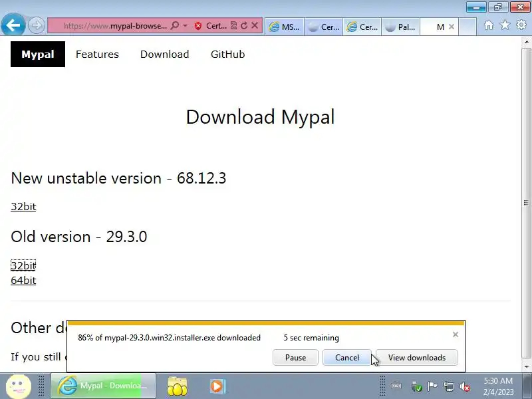Click View downloads button
532x399 pixels.
coord(417,358)
